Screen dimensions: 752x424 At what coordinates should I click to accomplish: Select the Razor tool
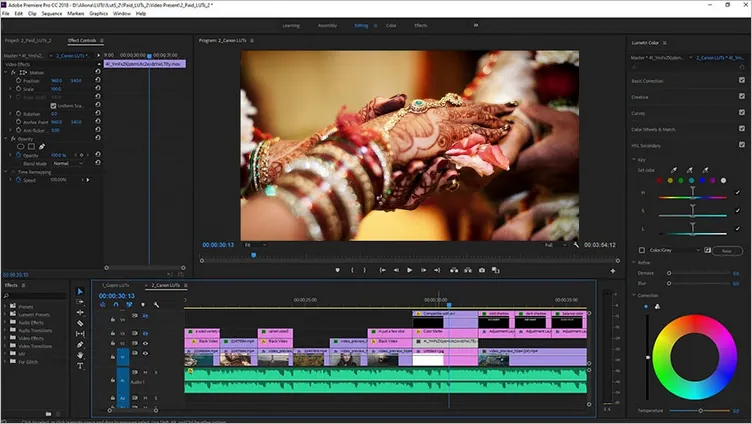tap(81, 323)
